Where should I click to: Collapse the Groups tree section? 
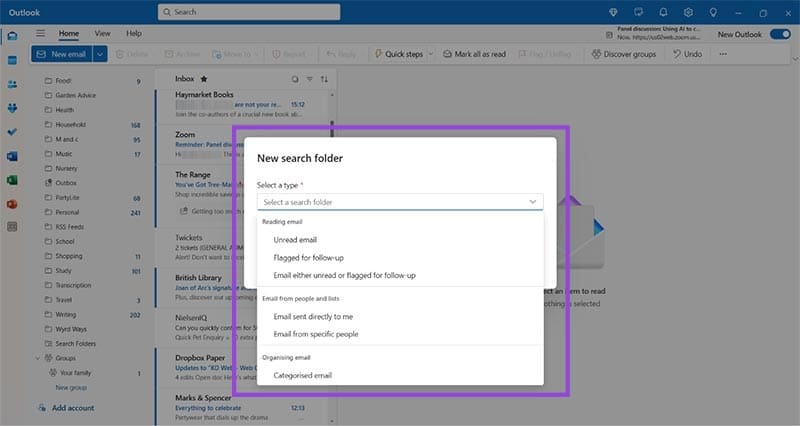(x=39, y=358)
